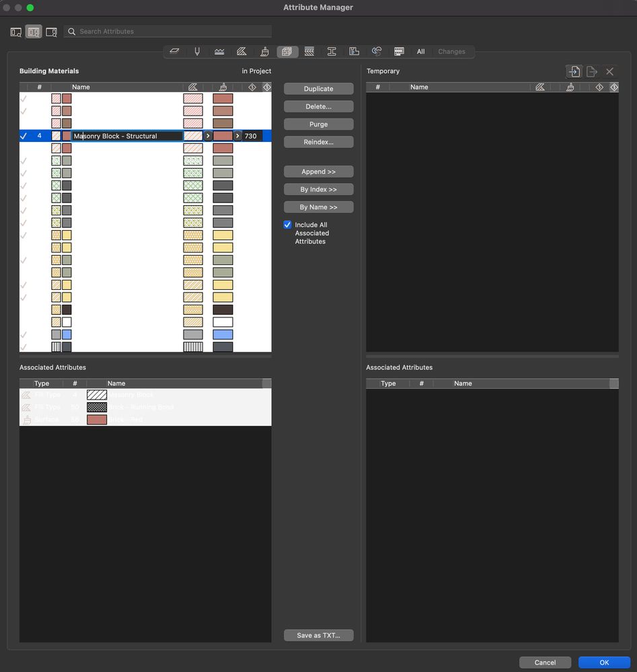The image size is (637, 672).
Task: Click the Brick - Red surface swatch
Action: [97, 420]
